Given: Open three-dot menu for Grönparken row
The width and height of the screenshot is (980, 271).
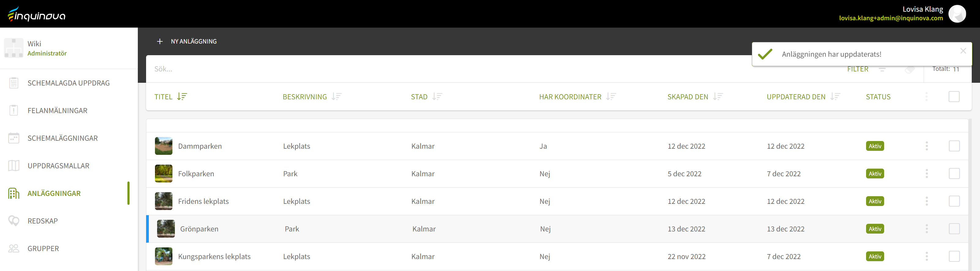Looking at the screenshot, I should pyautogui.click(x=926, y=229).
